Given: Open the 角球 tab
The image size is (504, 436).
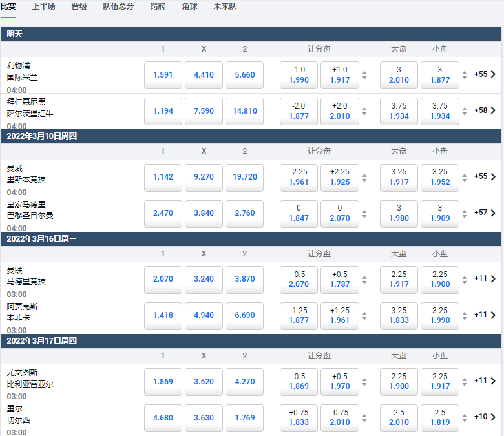Looking at the screenshot, I should 189,6.
